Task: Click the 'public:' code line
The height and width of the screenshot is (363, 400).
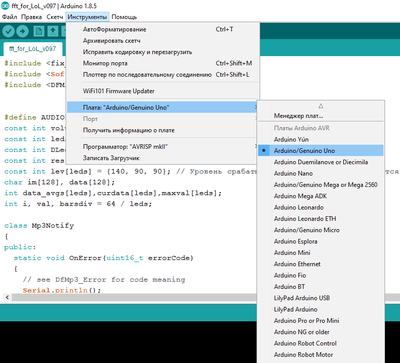Action: [x=20, y=247]
